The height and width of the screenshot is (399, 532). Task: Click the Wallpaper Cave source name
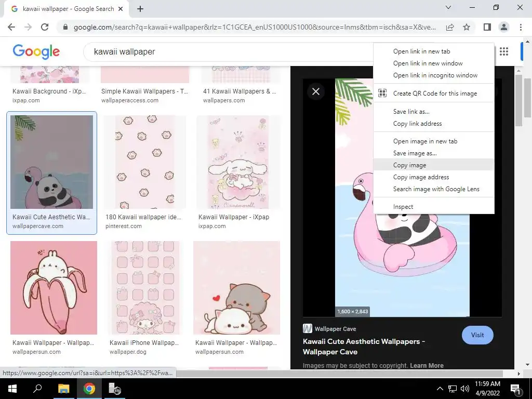335,329
